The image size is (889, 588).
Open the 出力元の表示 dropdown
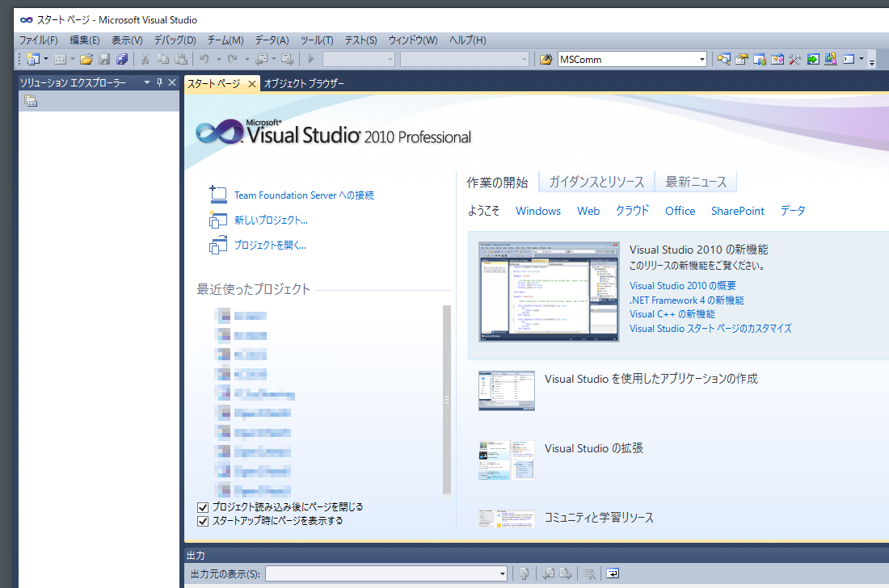point(503,573)
